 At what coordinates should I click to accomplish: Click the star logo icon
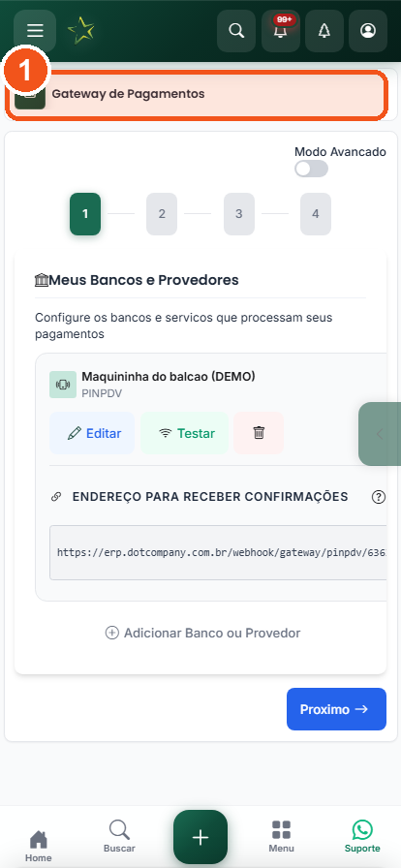[80, 30]
